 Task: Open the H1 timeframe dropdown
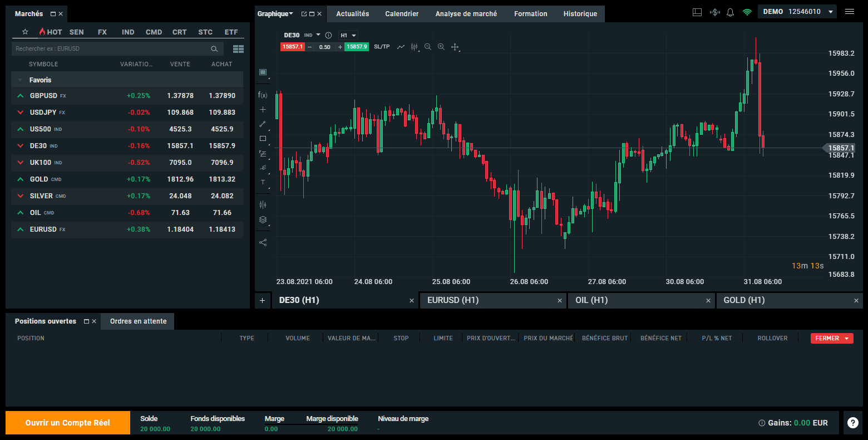click(x=348, y=35)
